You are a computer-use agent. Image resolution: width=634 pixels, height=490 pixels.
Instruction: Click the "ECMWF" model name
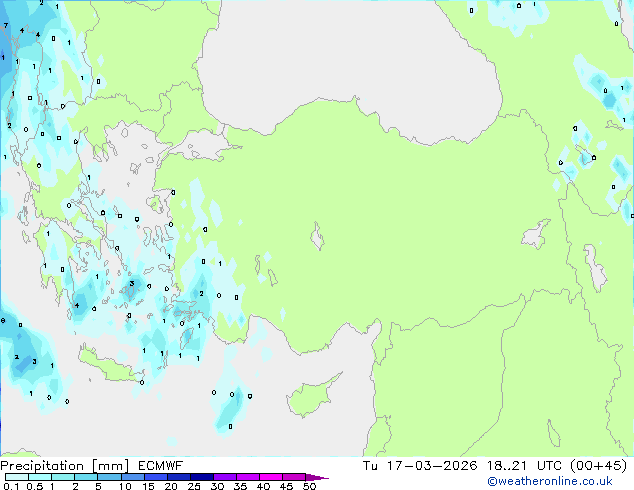(x=161, y=466)
